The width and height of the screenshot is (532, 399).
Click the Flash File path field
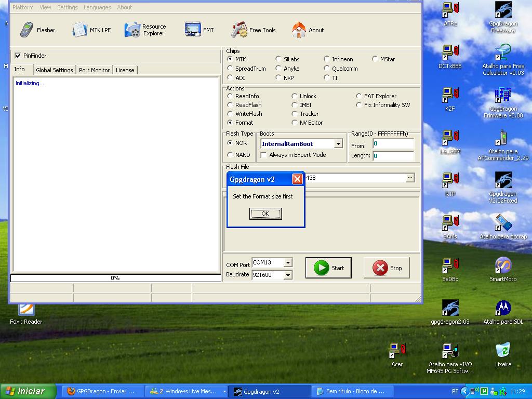coord(355,178)
